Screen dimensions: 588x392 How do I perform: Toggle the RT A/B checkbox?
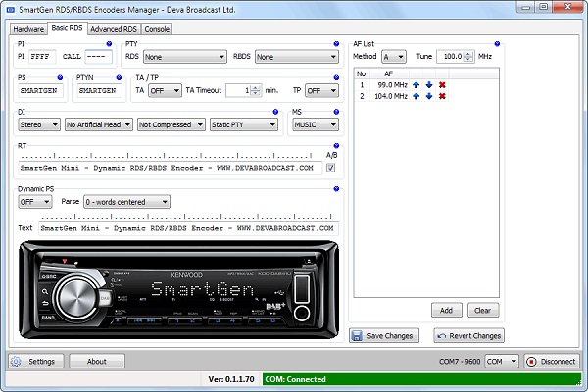[331, 168]
